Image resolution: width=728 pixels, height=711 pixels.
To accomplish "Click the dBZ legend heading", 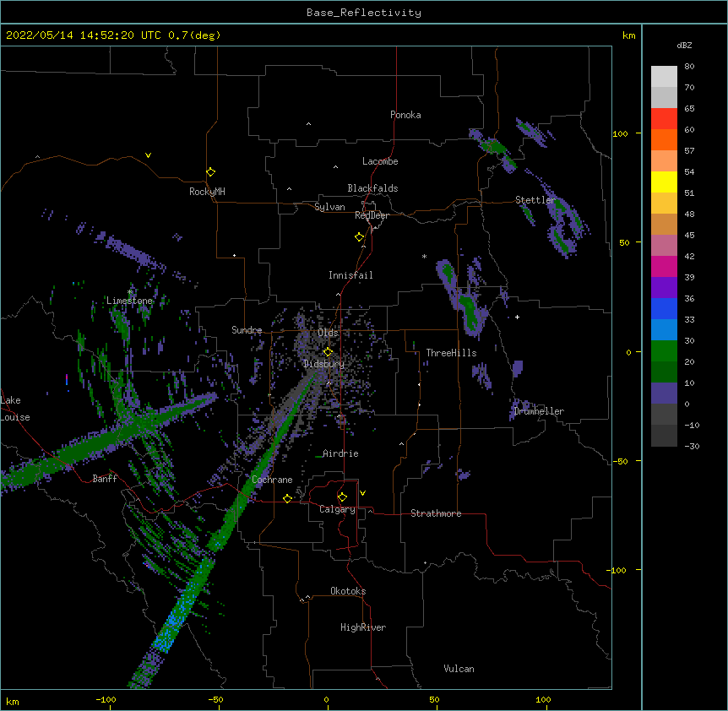I will [x=684, y=46].
